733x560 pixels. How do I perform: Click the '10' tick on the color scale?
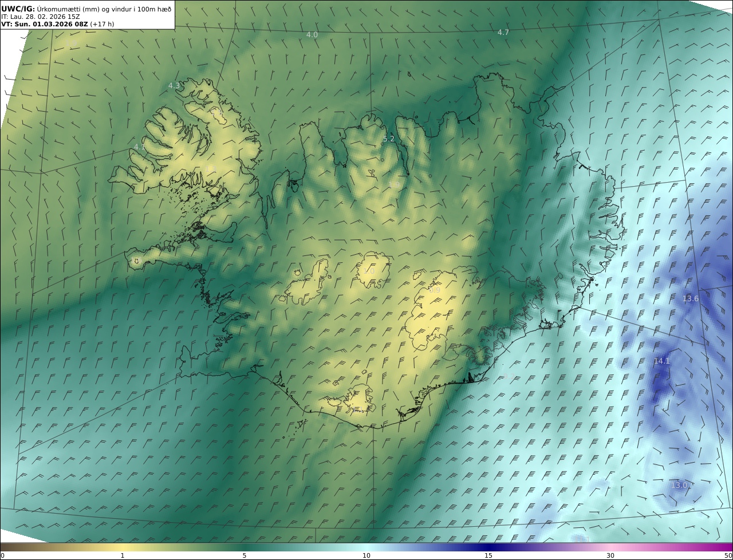[x=366, y=555]
